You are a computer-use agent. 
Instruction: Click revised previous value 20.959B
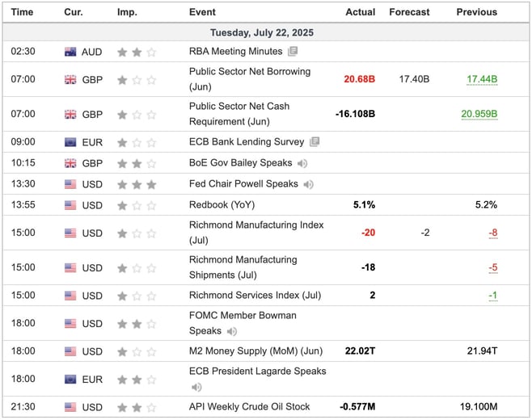[x=479, y=114]
